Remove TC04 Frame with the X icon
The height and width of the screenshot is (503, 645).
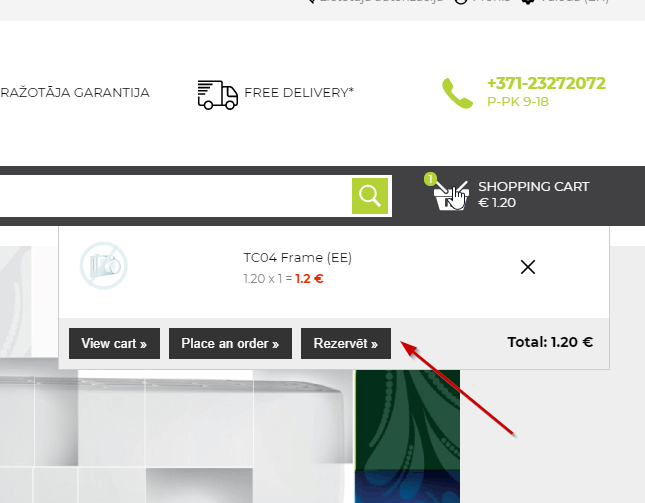528,267
